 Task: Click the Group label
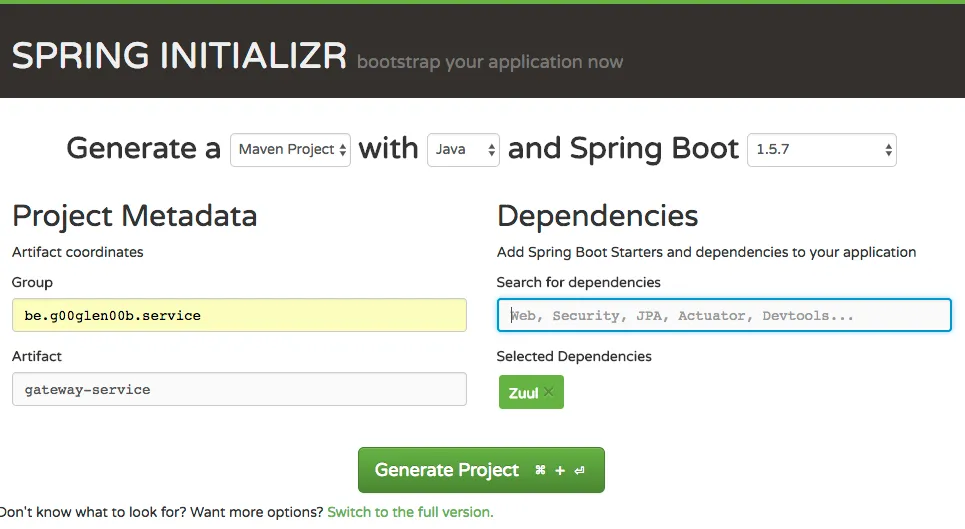click(32, 282)
